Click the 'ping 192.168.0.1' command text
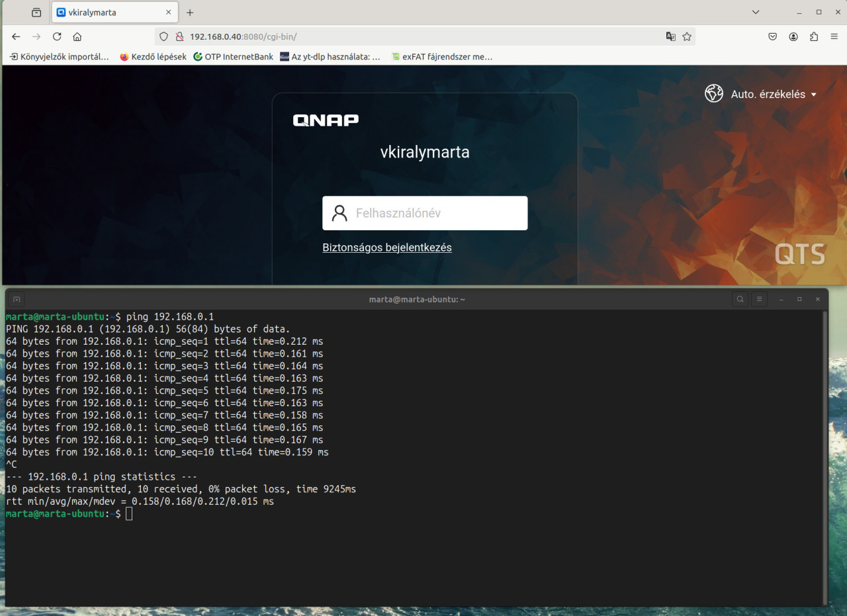The width and height of the screenshot is (847, 616). click(x=170, y=317)
